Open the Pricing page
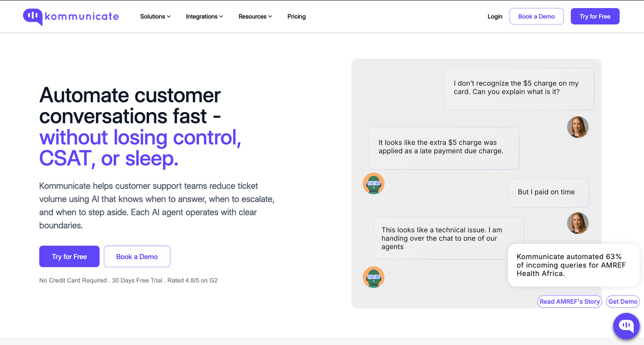 297,16
